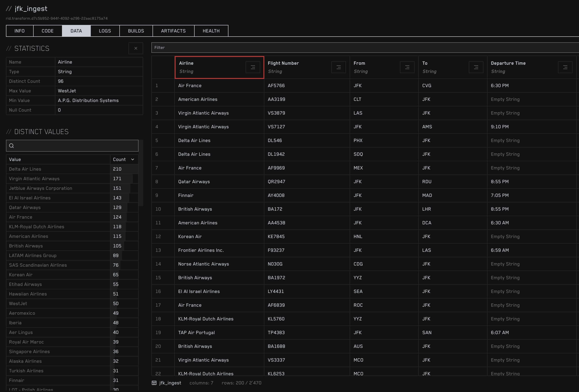Open the Airline column menu icon
This screenshot has width=579, height=392.
click(x=253, y=67)
